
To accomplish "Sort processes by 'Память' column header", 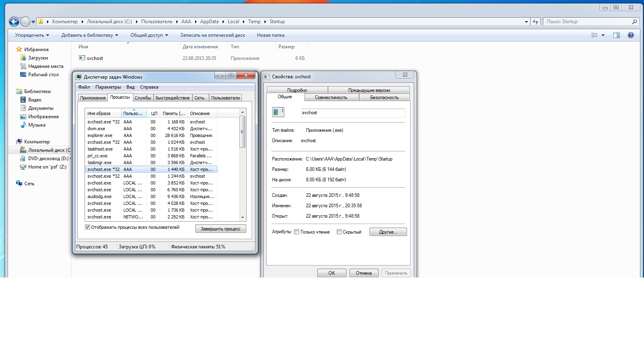I will pos(174,113).
